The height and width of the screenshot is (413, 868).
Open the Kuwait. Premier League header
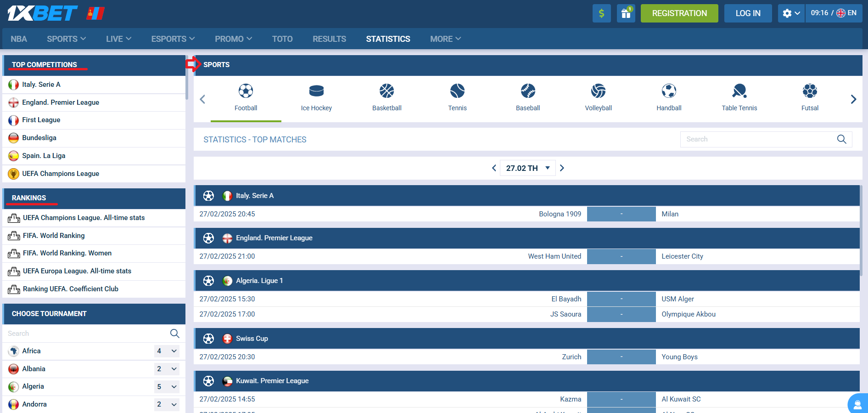526,381
